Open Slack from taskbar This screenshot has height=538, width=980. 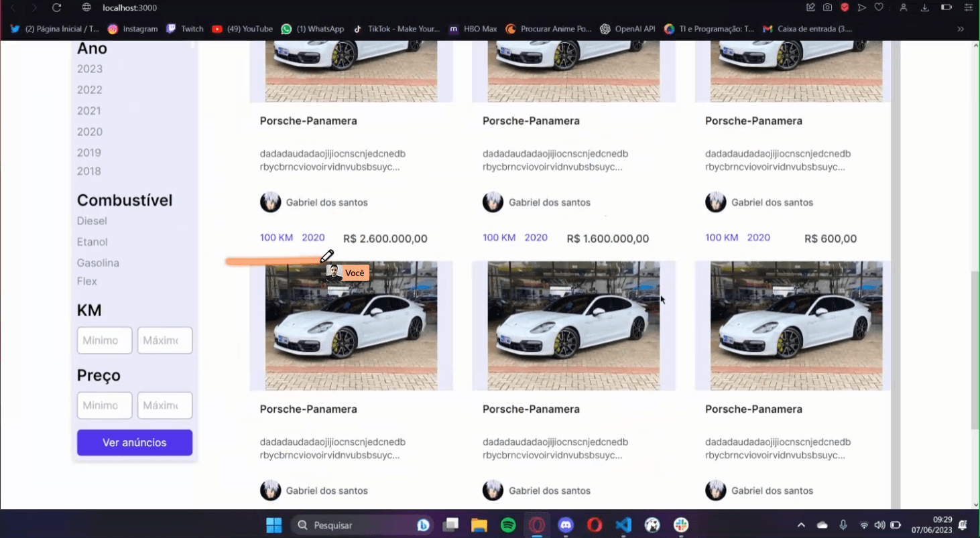681,525
